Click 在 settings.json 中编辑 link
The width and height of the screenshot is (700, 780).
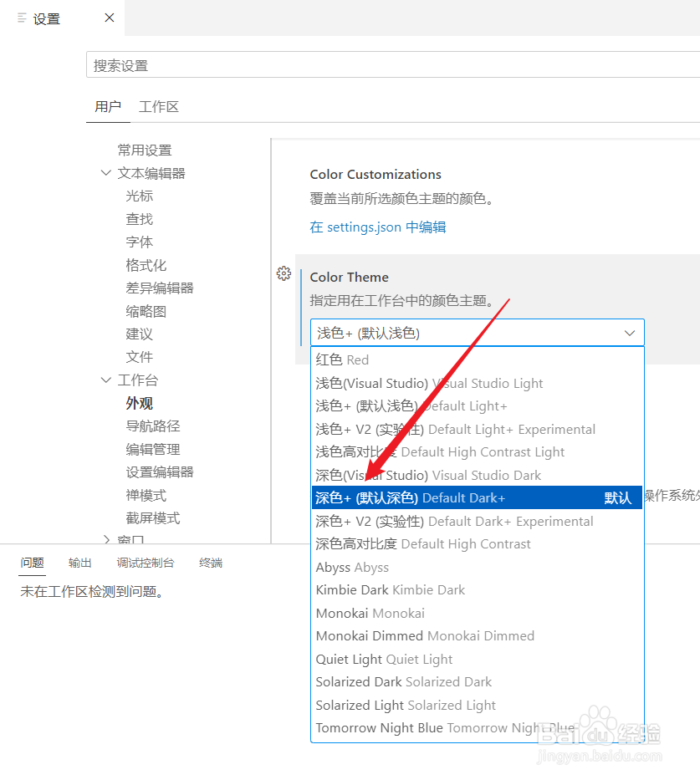(x=378, y=227)
